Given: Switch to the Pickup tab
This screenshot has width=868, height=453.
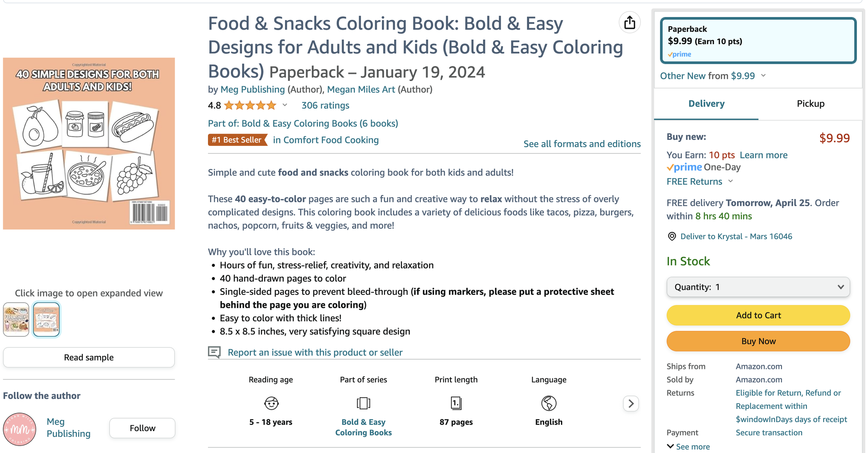Looking at the screenshot, I should 810,103.
